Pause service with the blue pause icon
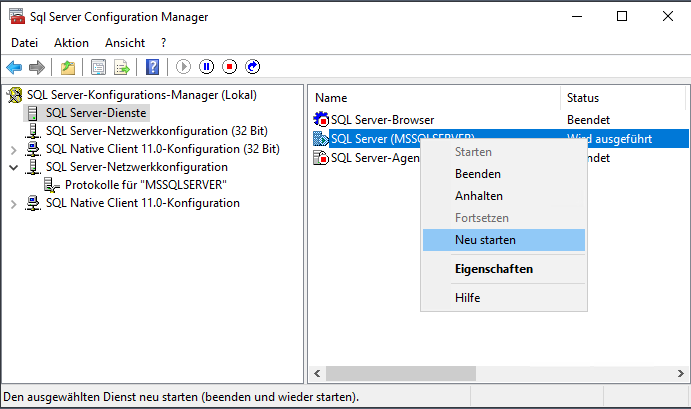This screenshot has width=691, height=409. [207, 67]
